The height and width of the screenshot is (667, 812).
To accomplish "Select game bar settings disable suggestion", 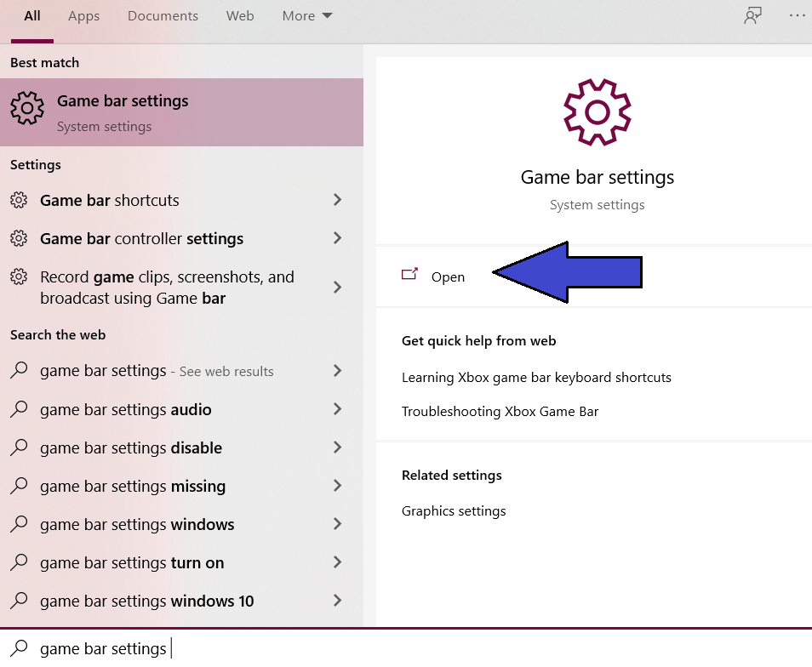I will pyautogui.click(x=181, y=448).
